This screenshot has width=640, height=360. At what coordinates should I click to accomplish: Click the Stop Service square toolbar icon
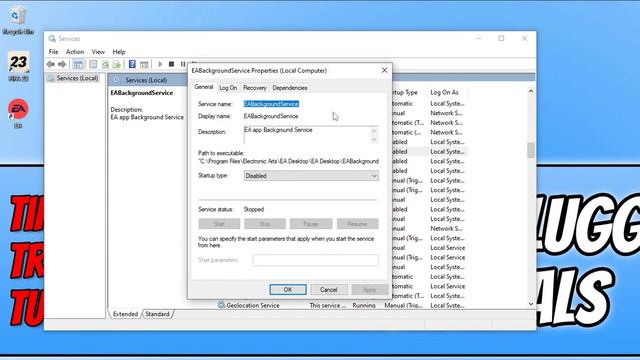171,64
